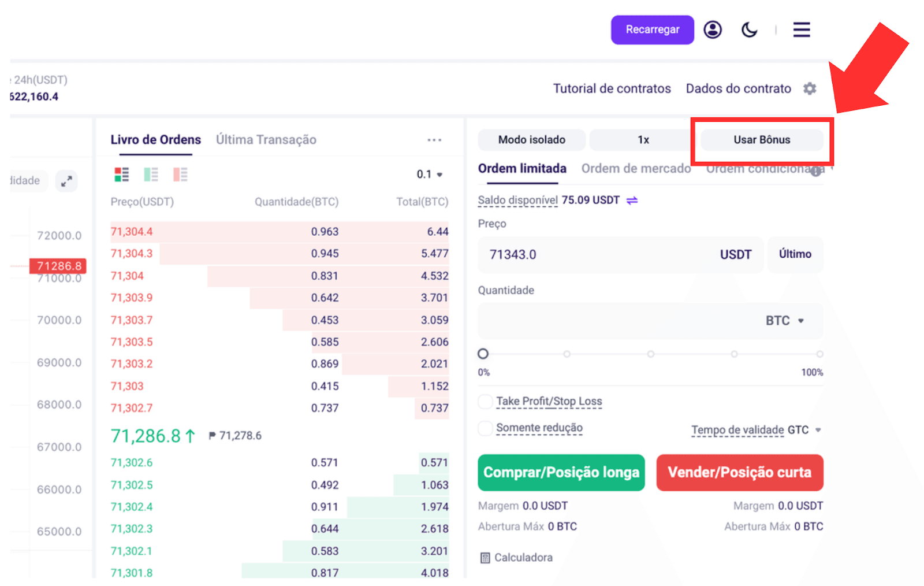The height and width of the screenshot is (586, 924).
Task: Open the BTC quantity unit dropdown
Action: [785, 321]
